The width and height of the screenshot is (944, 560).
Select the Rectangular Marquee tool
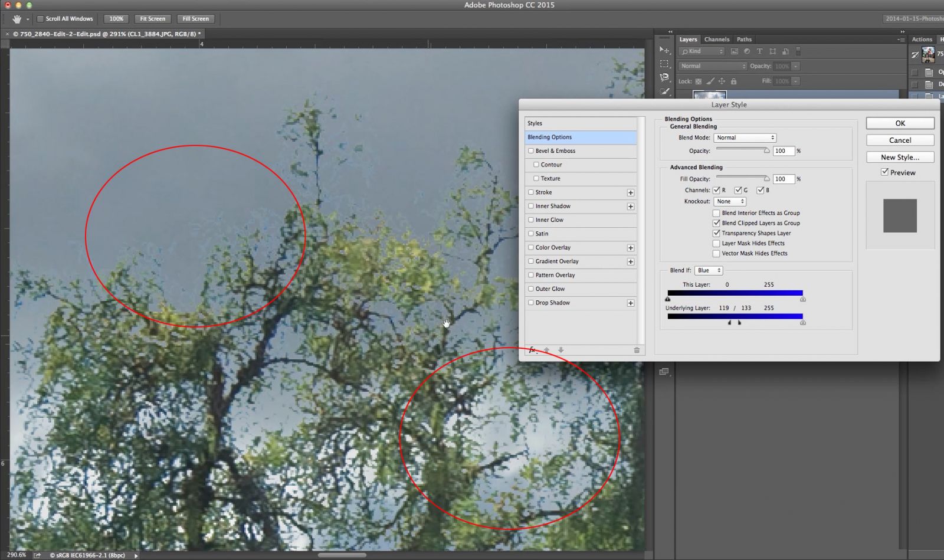(x=665, y=62)
